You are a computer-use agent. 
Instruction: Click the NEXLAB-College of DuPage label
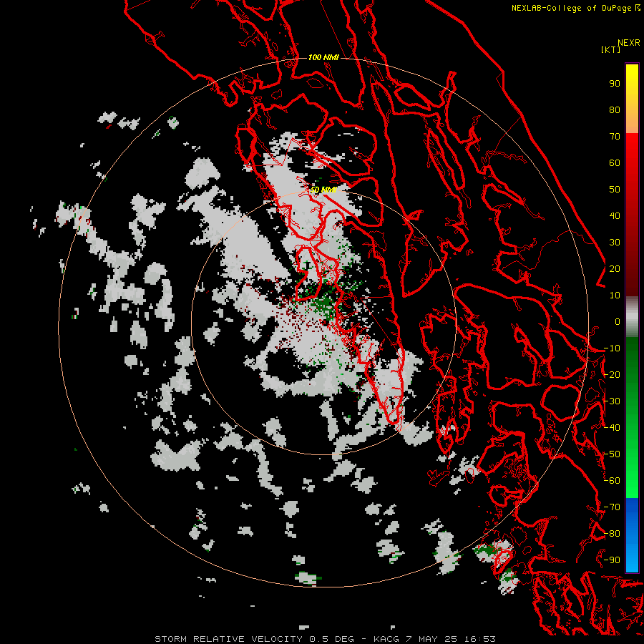coord(572,8)
